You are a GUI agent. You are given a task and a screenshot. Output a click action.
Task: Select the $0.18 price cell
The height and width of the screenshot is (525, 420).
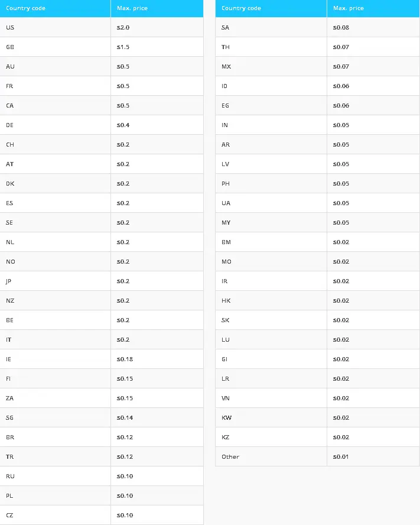[157, 359]
